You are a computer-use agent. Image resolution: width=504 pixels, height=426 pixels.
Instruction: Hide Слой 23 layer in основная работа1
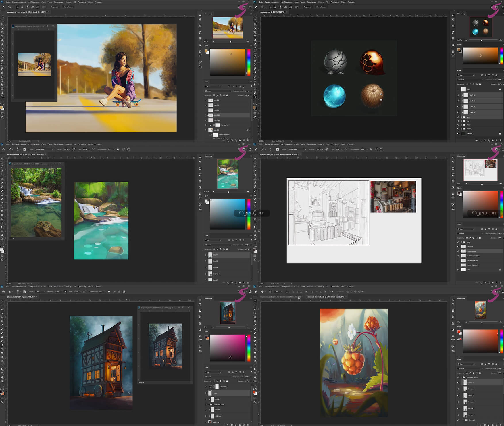click(x=458, y=382)
